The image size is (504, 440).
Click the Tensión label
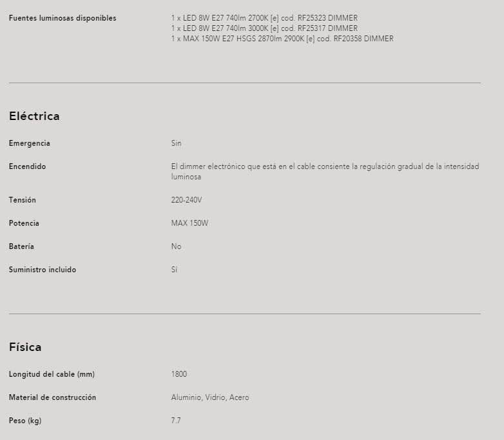[x=23, y=200]
